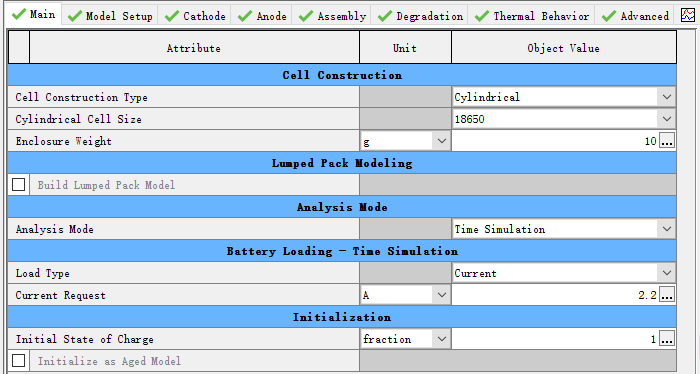Click the ellipsis button for Initial State of Charge
The height and width of the screenshot is (374, 700).
click(x=667, y=339)
